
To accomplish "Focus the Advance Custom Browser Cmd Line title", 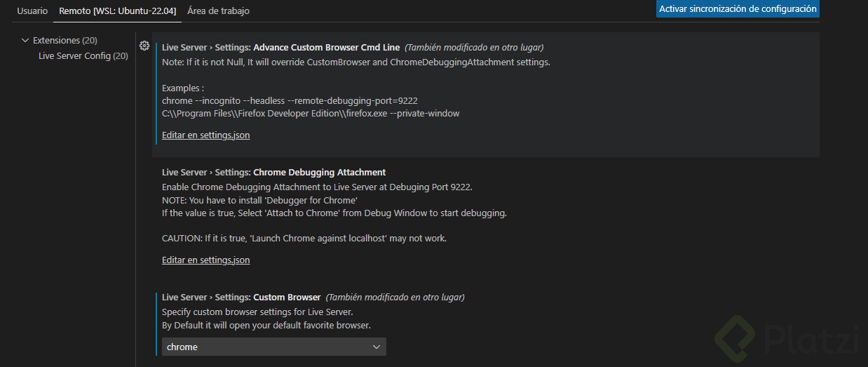I will coord(280,48).
